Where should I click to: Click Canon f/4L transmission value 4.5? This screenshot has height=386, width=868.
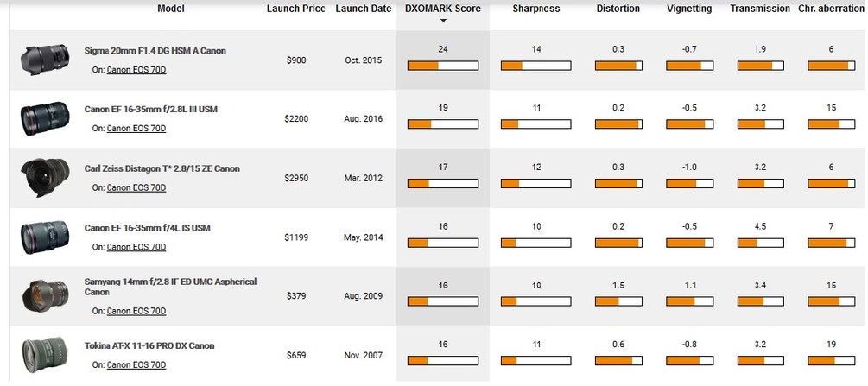click(760, 226)
